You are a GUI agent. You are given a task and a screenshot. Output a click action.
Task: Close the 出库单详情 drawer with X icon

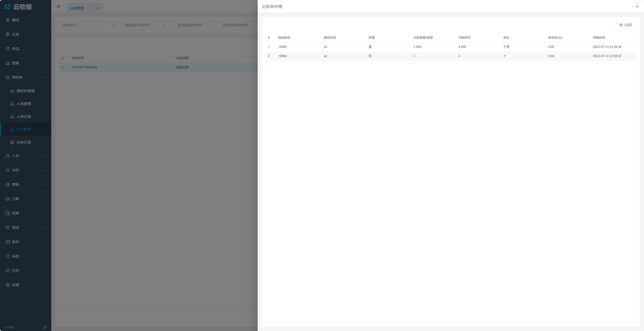click(x=637, y=6)
